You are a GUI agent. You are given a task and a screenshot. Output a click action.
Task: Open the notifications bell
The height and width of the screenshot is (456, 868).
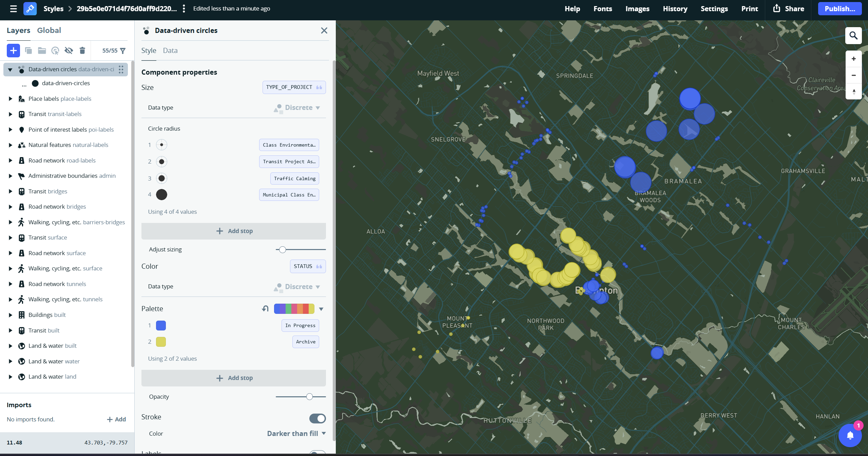click(850, 435)
